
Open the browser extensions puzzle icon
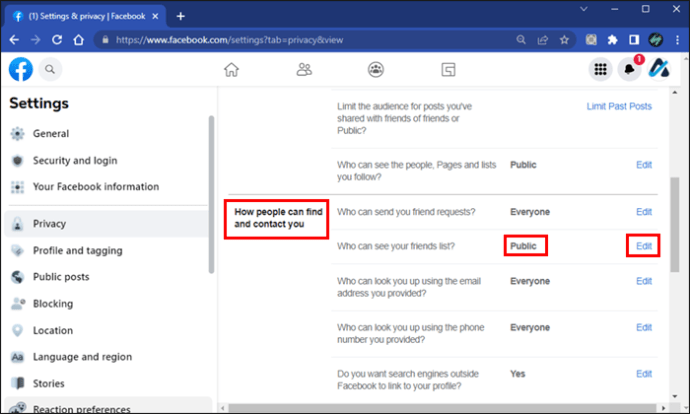tap(613, 40)
